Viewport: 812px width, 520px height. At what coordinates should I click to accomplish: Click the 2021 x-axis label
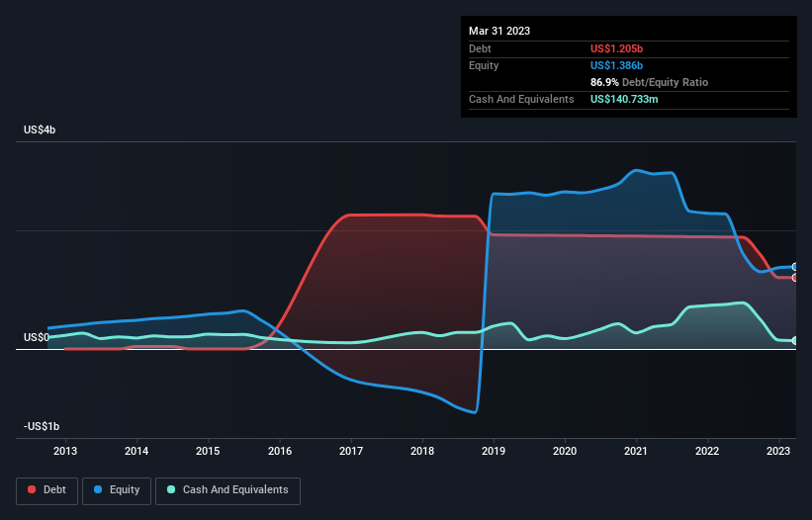[x=635, y=451]
